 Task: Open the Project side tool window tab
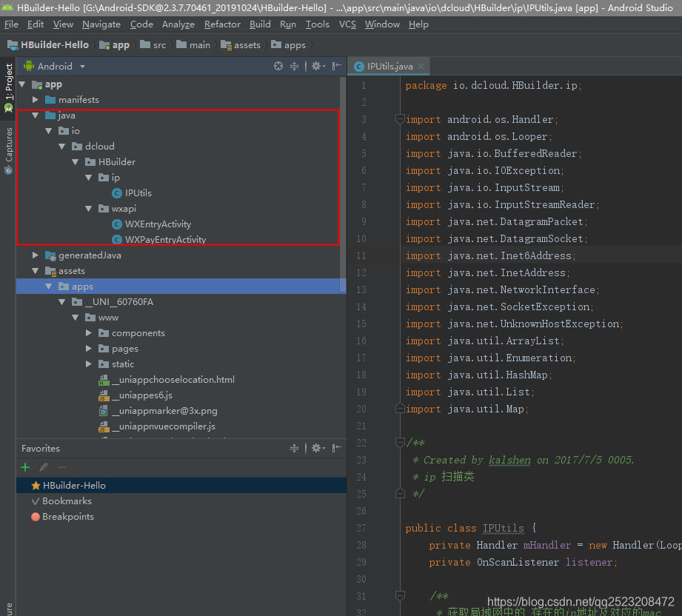pyautogui.click(x=8, y=87)
